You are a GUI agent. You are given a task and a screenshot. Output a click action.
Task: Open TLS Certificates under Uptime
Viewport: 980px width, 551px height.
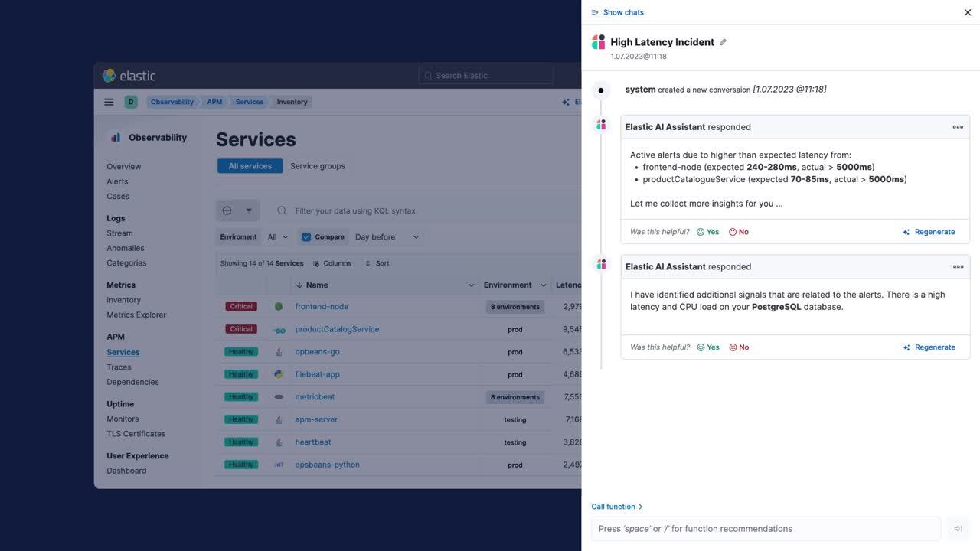pyautogui.click(x=136, y=434)
